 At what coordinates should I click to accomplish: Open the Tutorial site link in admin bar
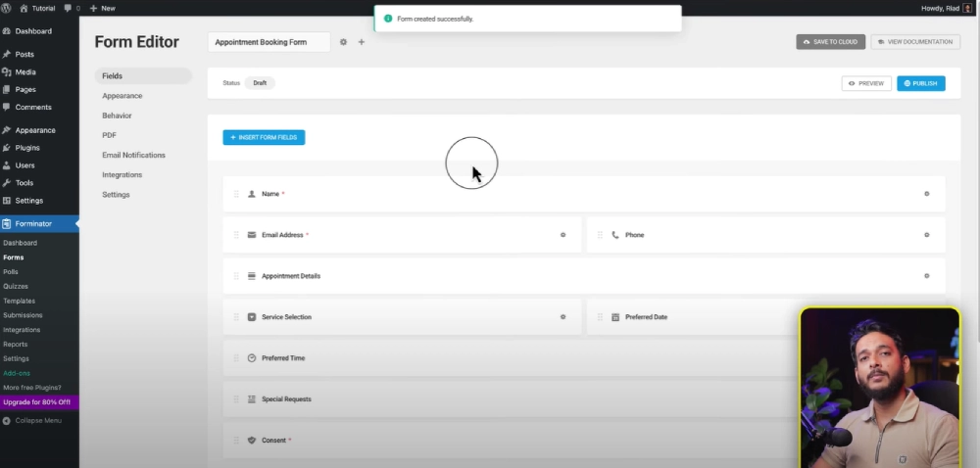pyautogui.click(x=37, y=8)
